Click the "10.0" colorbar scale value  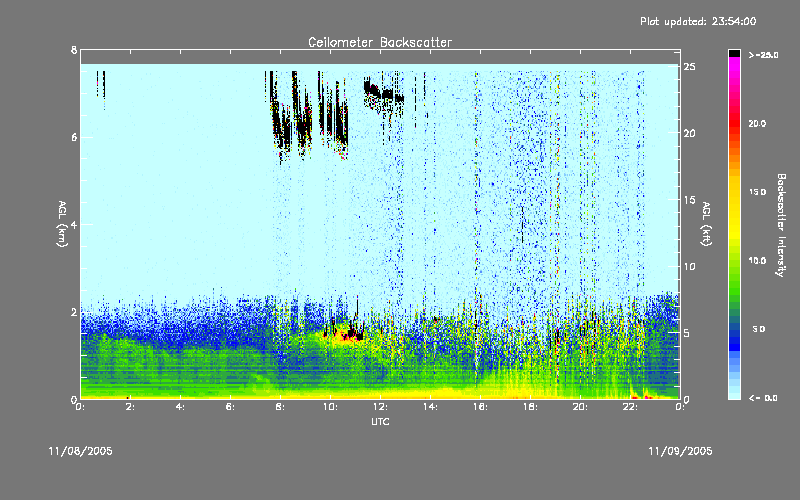tap(757, 260)
